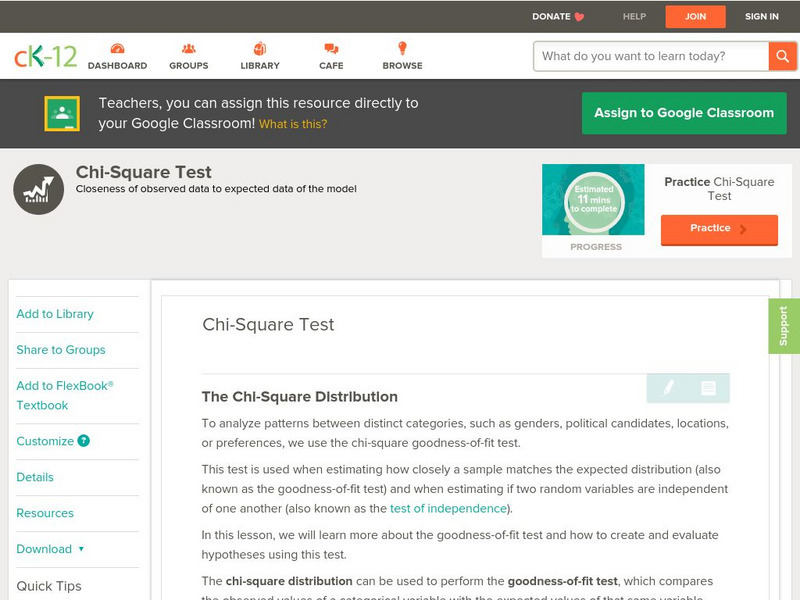Screen dimensions: 800x600
Task: Click the notes icon beside the pencil
Action: tap(708, 388)
